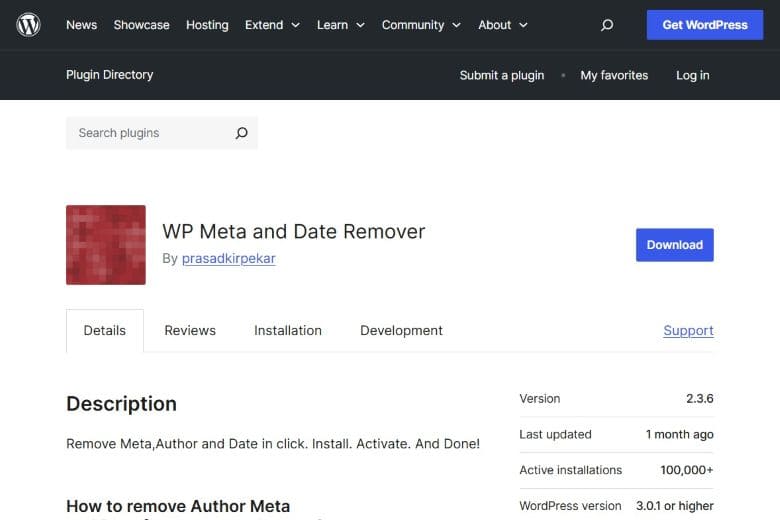
Task: Switch to the Development tab
Action: point(401,330)
